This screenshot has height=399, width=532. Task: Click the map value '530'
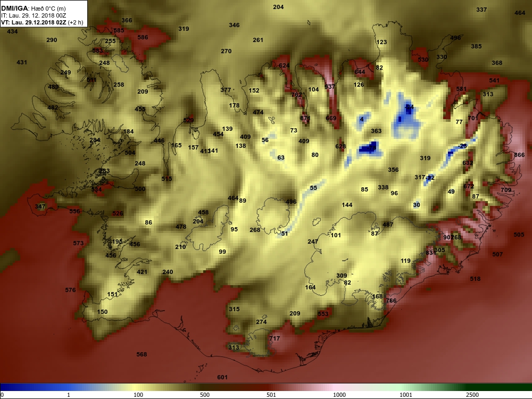[x=423, y=60]
